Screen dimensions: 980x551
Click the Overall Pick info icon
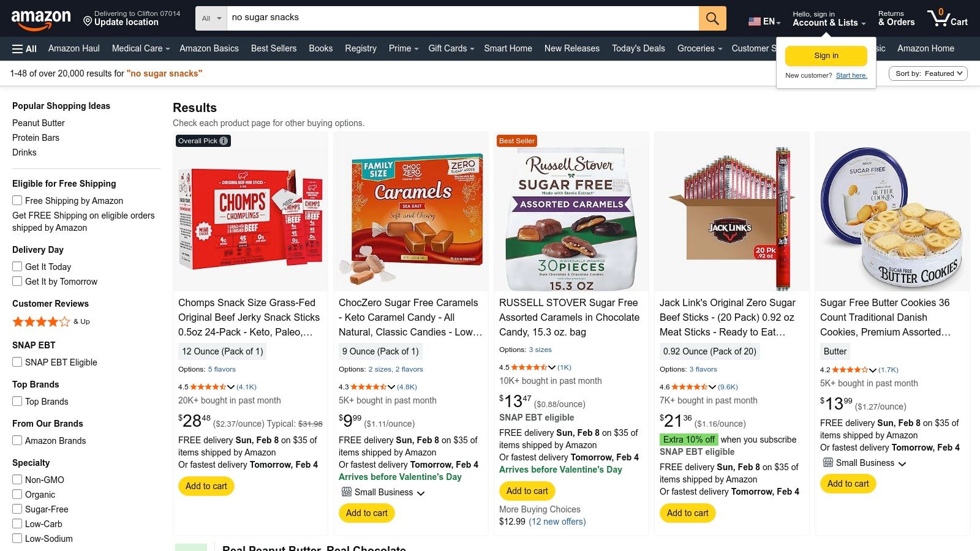pyautogui.click(x=224, y=141)
